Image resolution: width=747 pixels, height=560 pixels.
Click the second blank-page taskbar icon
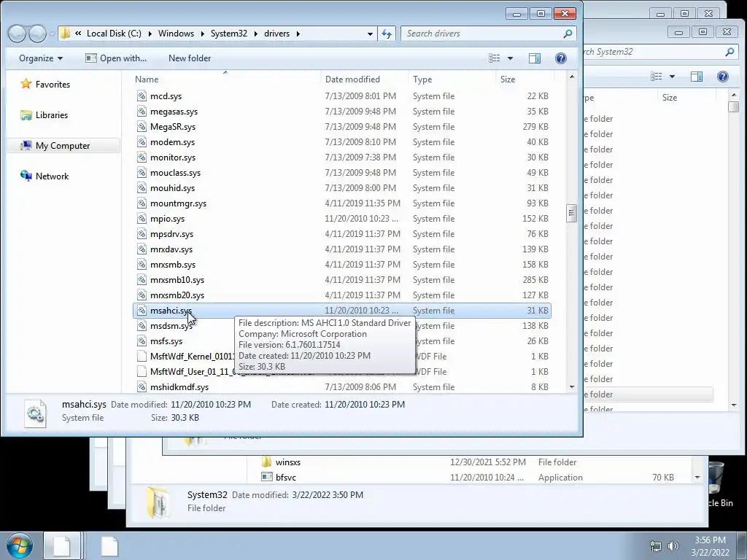coord(109,546)
